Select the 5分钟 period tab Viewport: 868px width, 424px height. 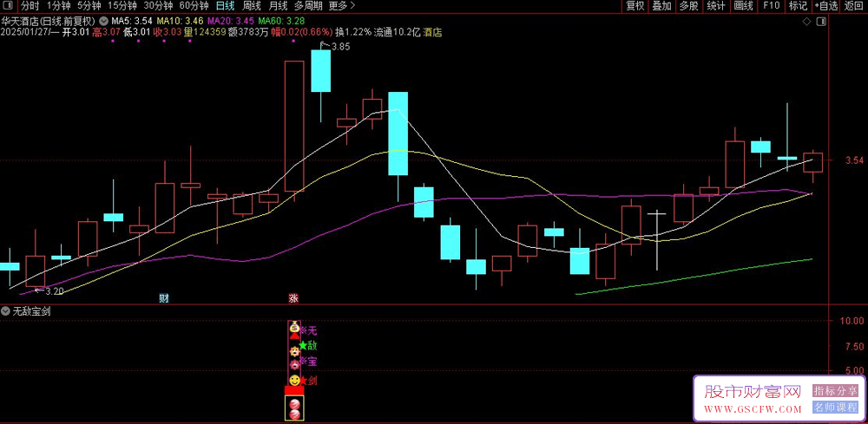pos(89,6)
